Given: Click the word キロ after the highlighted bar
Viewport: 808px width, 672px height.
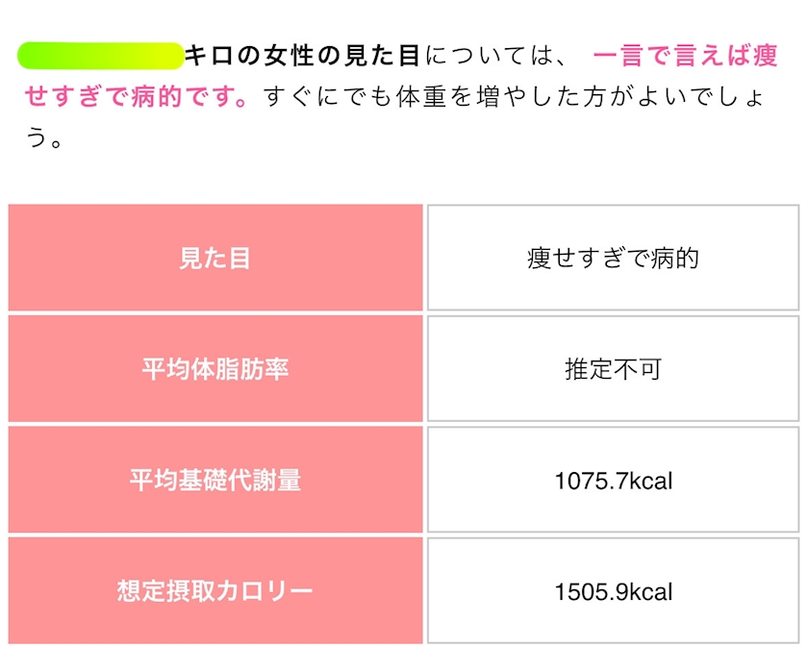Looking at the screenshot, I should pos(209,57).
